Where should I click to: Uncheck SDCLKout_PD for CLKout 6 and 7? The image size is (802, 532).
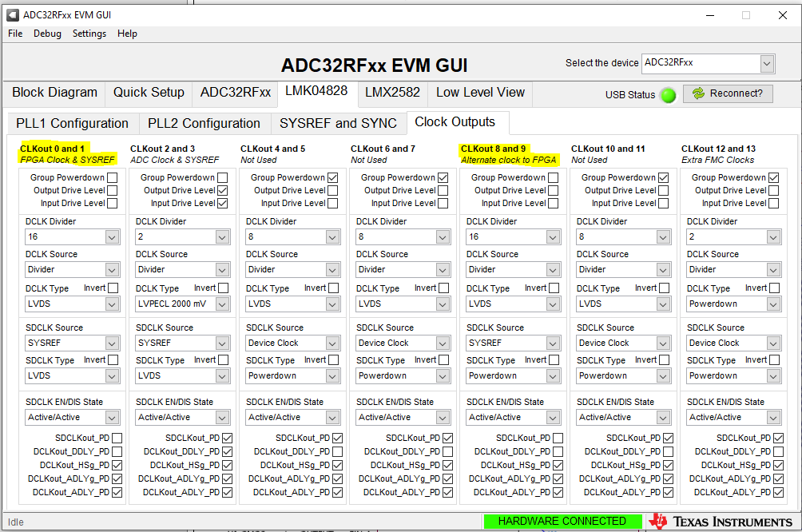click(x=448, y=439)
